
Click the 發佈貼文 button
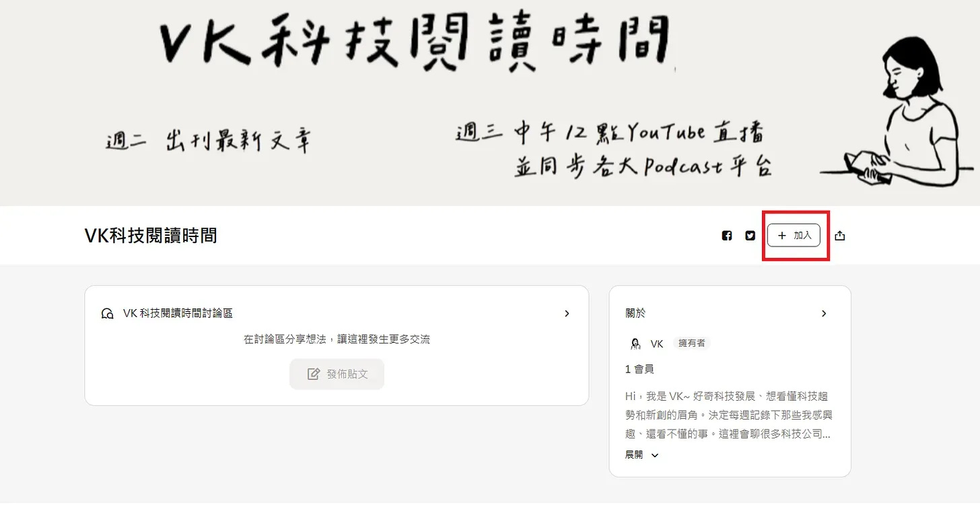point(337,374)
